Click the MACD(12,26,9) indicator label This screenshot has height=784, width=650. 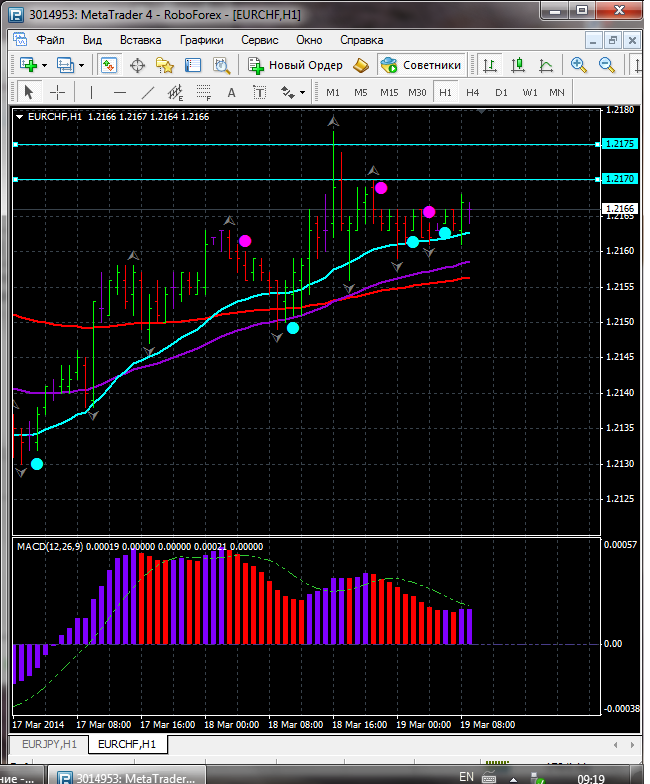[x=50, y=546]
